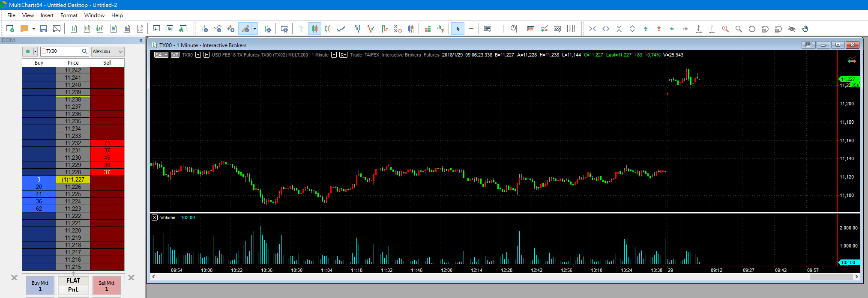The height and width of the screenshot is (298, 868).
Task: Click the 11,240 price row in DOM
Action: click(73, 85)
